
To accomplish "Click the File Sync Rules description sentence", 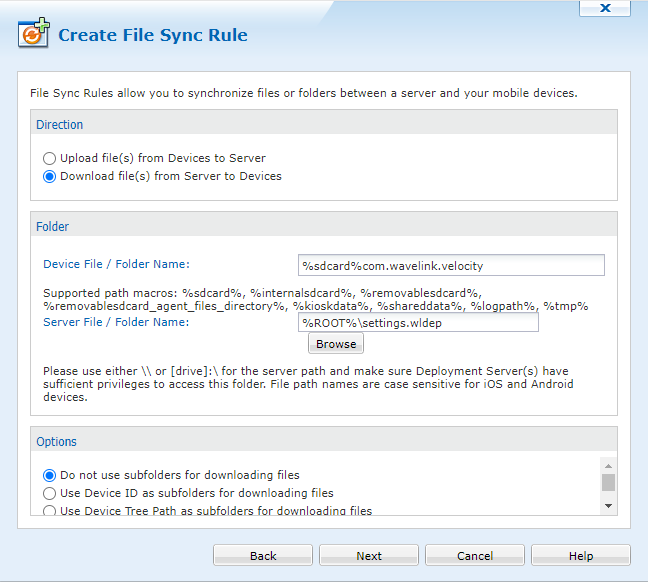I will pyautogui.click(x=304, y=93).
